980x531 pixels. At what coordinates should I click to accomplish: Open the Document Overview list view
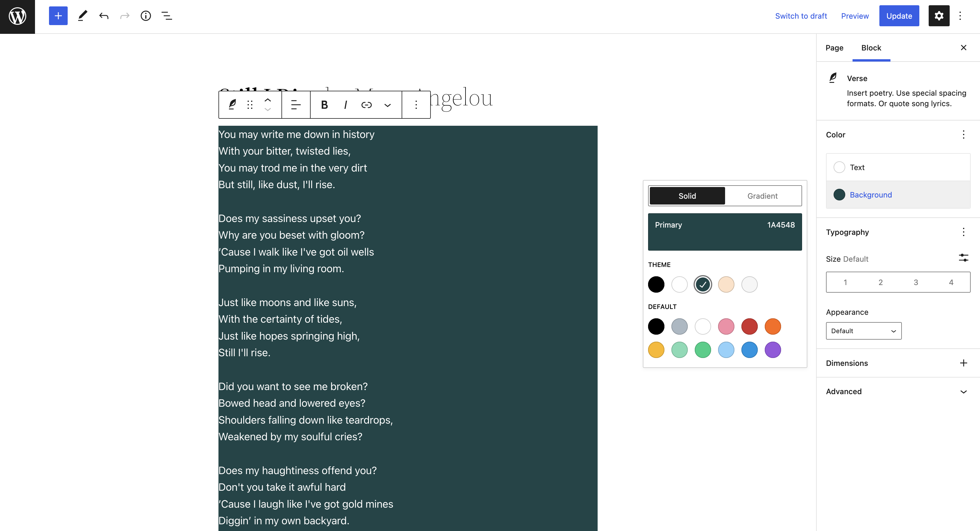point(167,15)
